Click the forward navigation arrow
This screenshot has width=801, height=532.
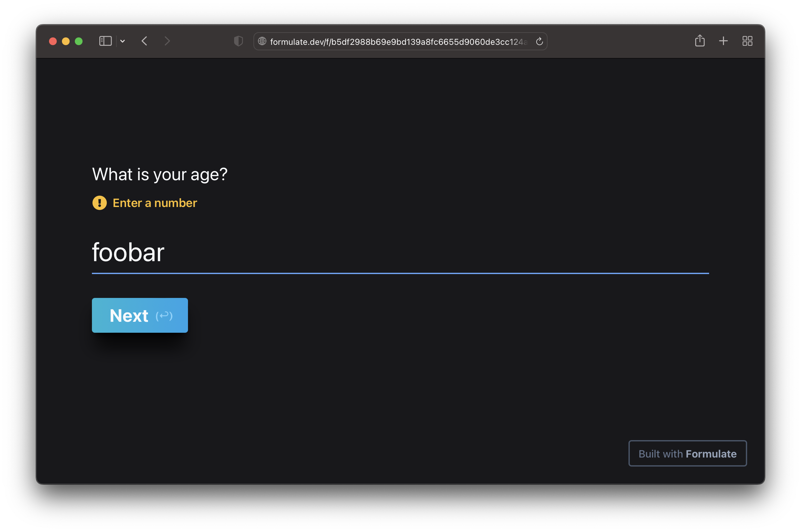[167, 41]
